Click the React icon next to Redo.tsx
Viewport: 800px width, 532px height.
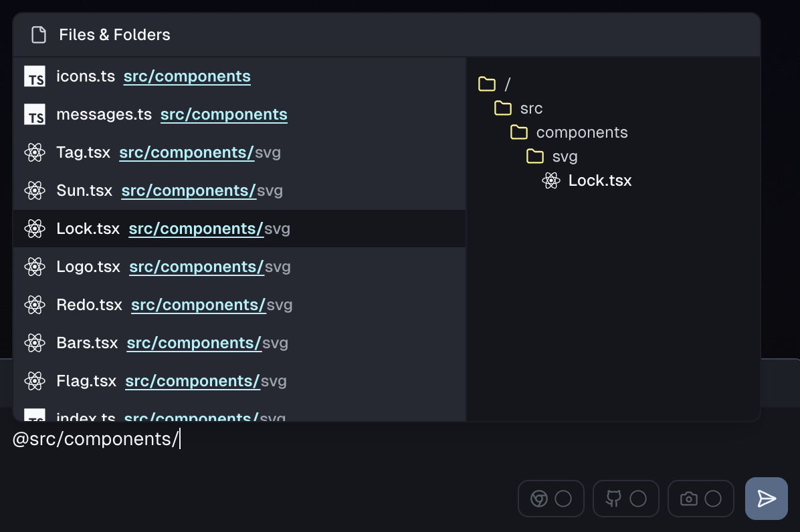(35, 305)
